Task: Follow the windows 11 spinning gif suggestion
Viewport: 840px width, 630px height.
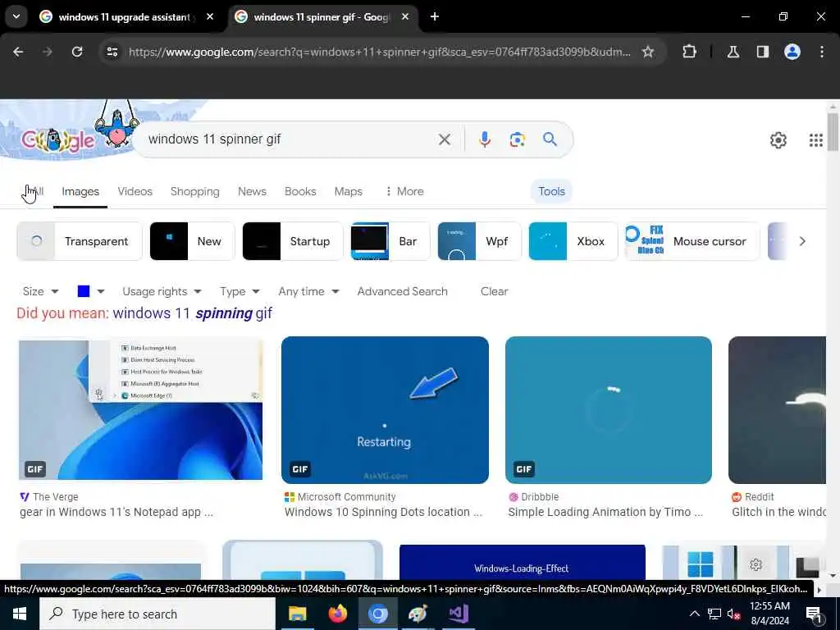Action: coord(192,313)
